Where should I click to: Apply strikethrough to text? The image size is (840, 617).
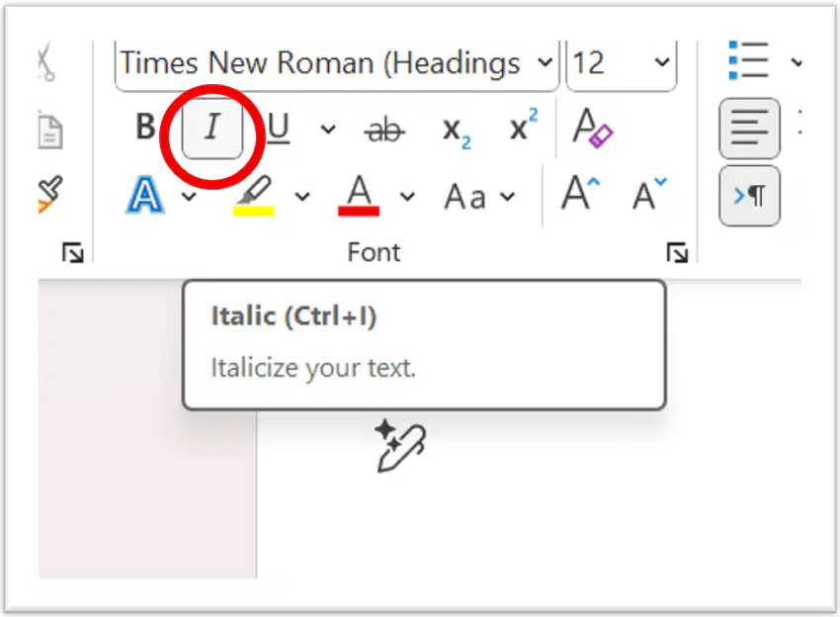(384, 130)
